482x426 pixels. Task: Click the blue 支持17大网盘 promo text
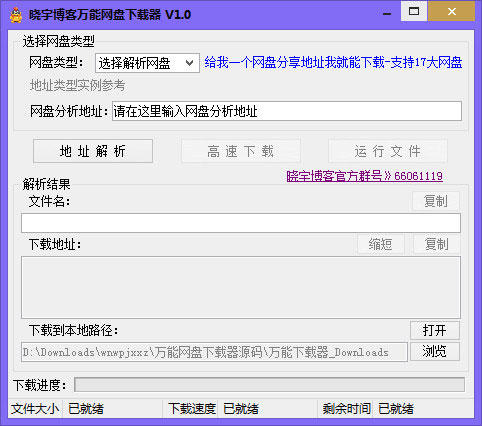[x=426, y=63]
